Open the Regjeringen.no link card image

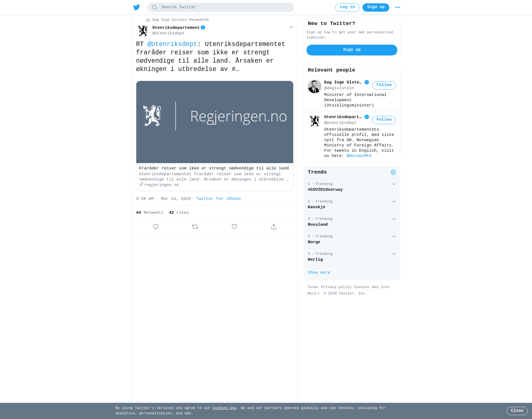tap(215, 122)
